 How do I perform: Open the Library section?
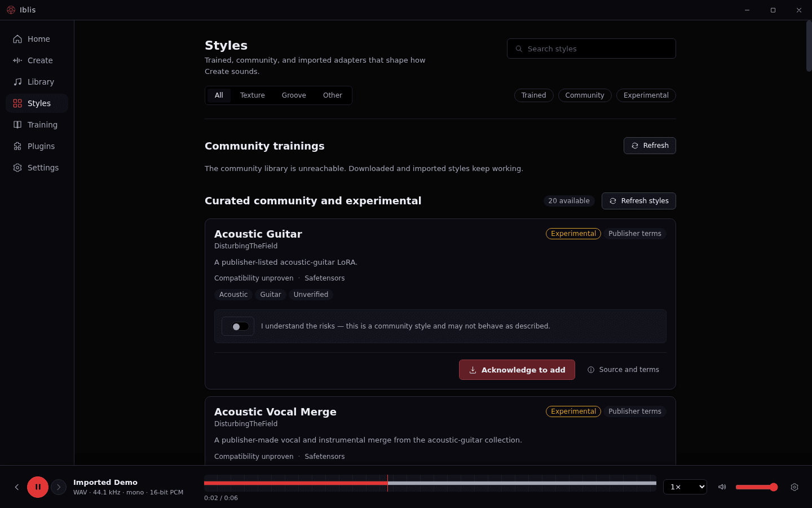37,82
